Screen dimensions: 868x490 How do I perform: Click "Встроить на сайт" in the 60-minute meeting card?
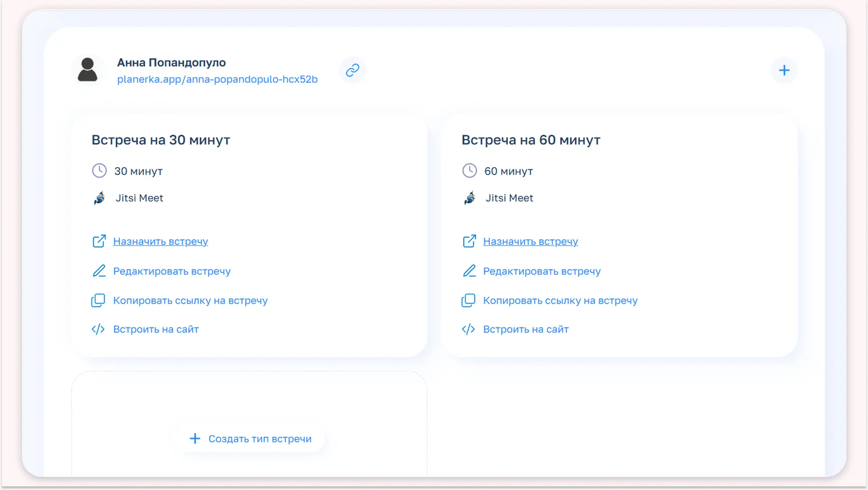pos(525,329)
